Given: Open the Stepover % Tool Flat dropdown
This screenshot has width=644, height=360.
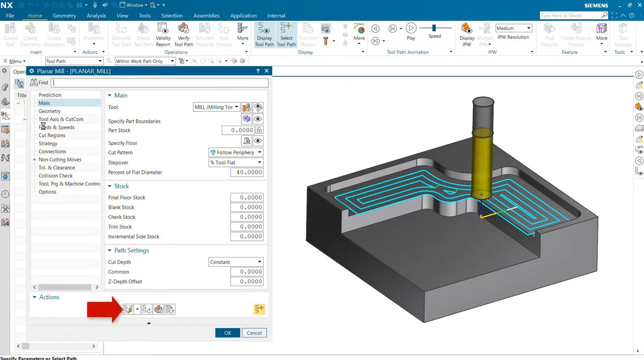Looking at the screenshot, I should point(236,162).
